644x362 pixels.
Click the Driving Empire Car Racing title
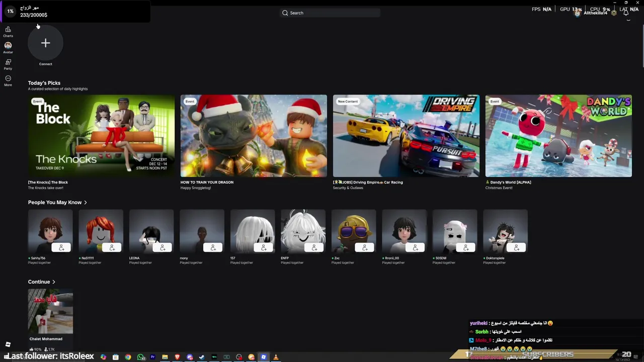tap(368, 183)
